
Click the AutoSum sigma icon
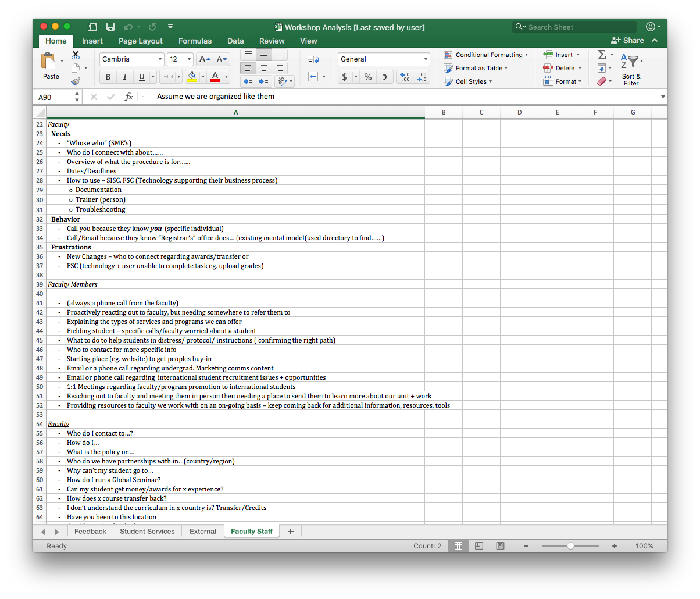(x=602, y=55)
